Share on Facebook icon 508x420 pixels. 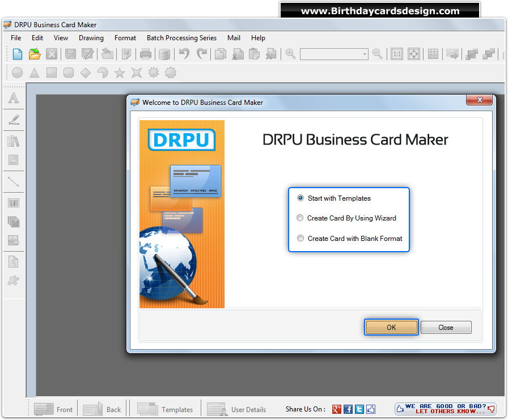click(x=348, y=409)
